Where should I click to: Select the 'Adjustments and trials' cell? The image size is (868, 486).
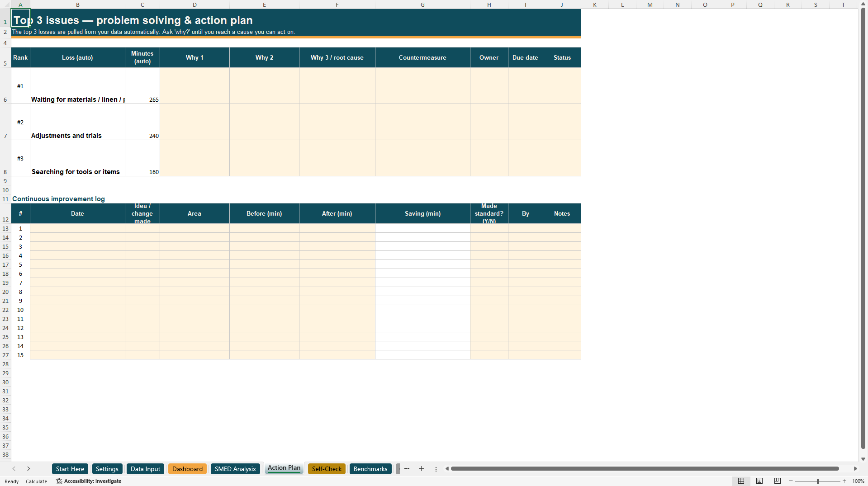[77, 122]
